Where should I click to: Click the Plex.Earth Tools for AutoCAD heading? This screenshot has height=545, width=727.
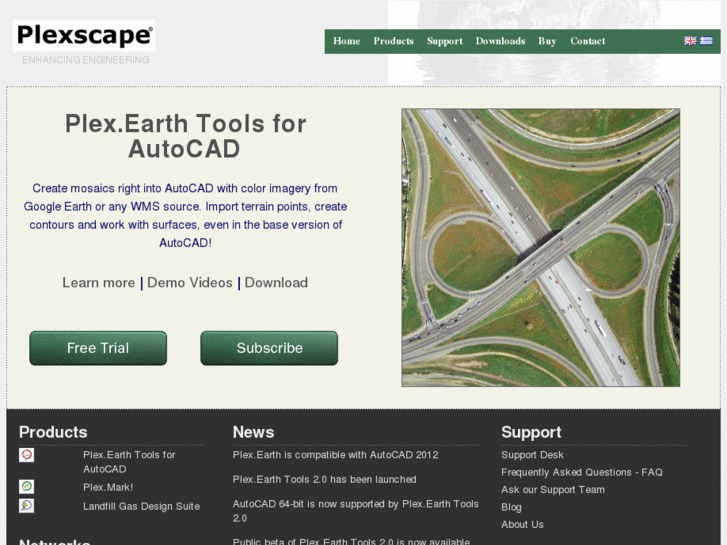(185, 136)
